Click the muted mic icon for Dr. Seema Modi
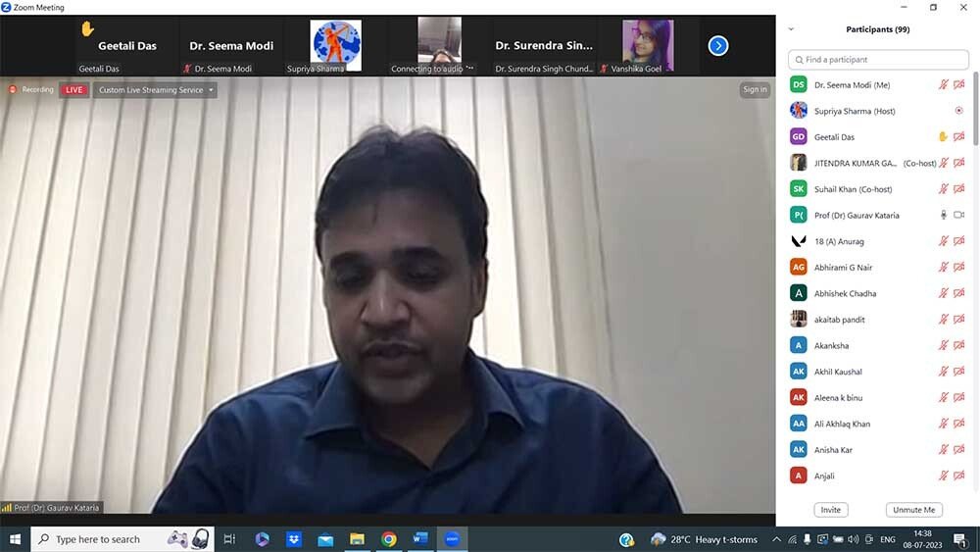The image size is (980, 552). coord(943,85)
